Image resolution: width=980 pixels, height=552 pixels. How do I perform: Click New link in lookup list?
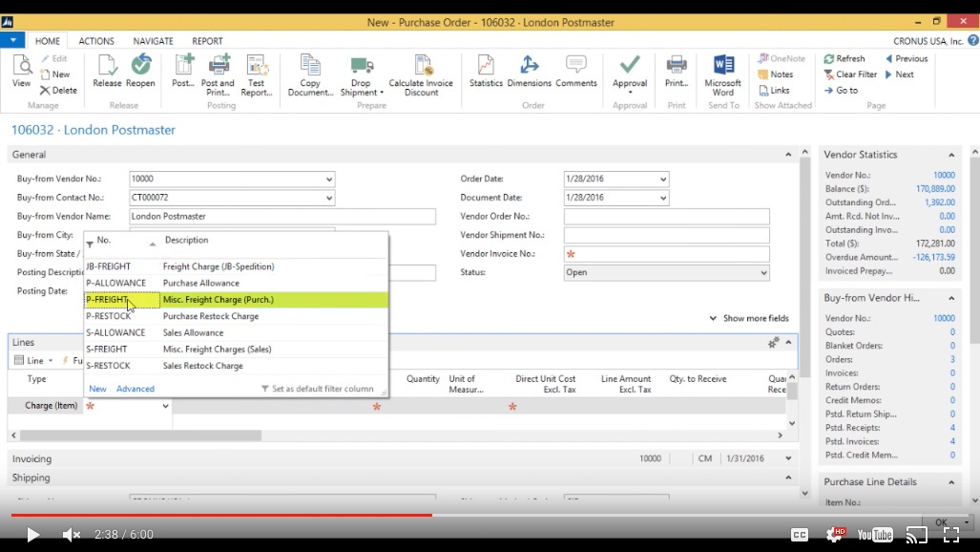(x=97, y=389)
